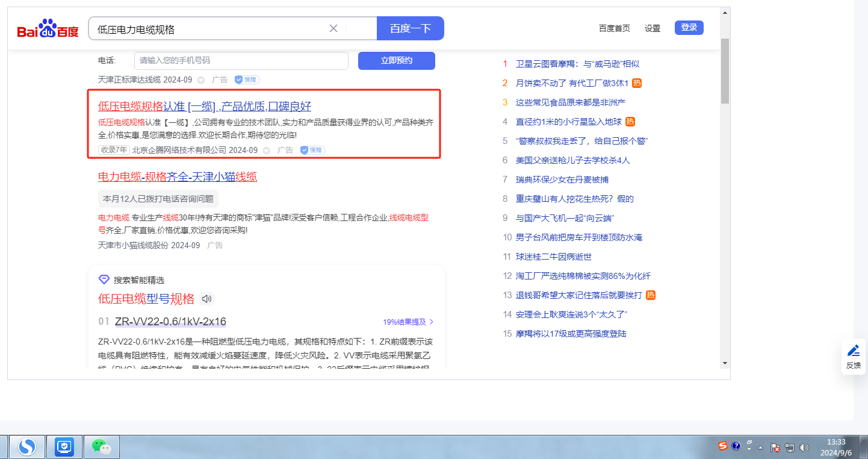This screenshot has width=868, height=459.
Task: Click the 立即预约 button
Action: (397, 61)
